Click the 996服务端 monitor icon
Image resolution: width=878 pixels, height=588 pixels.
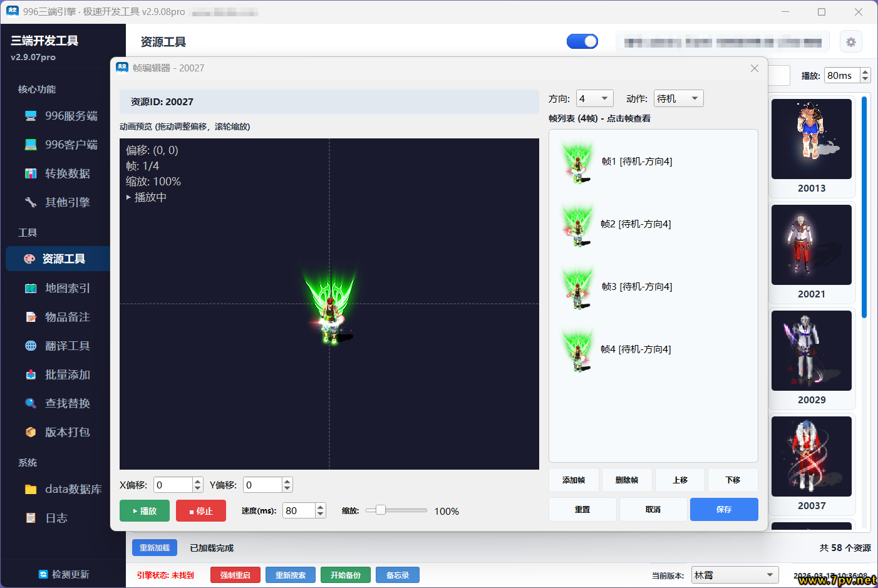click(31, 116)
